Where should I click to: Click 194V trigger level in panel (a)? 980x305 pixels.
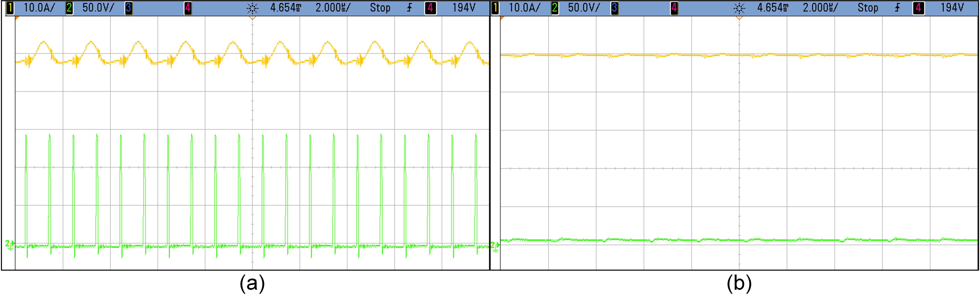(x=464, y=8)
